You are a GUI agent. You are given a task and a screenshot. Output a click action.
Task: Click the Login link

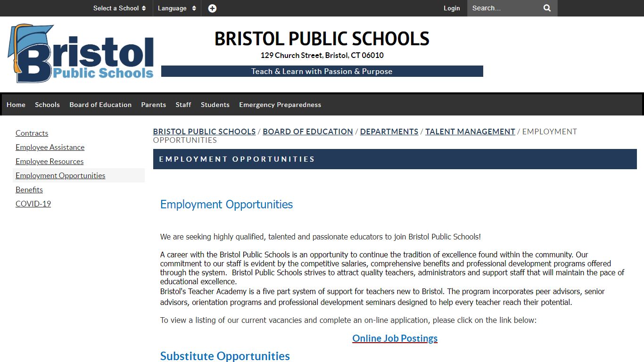click(x=452, y=8)
